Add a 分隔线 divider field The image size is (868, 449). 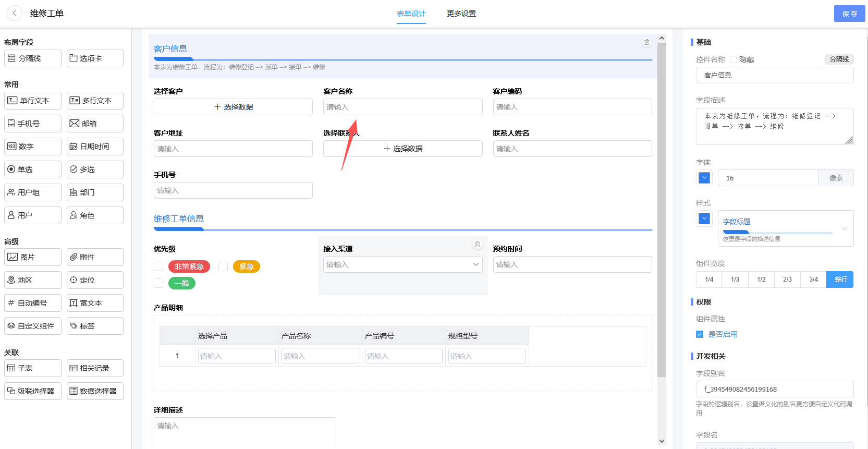click(33, 58)
